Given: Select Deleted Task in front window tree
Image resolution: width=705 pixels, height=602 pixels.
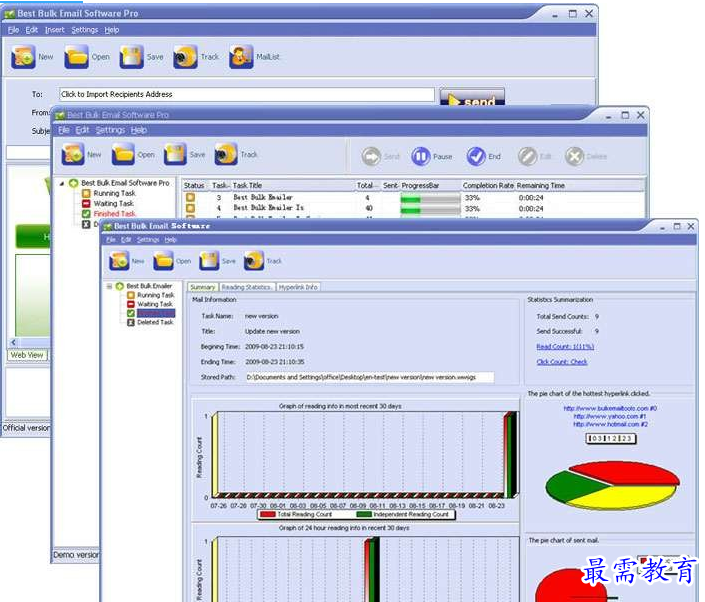Looking at the screenshot, I should click(x=155, y=322).
